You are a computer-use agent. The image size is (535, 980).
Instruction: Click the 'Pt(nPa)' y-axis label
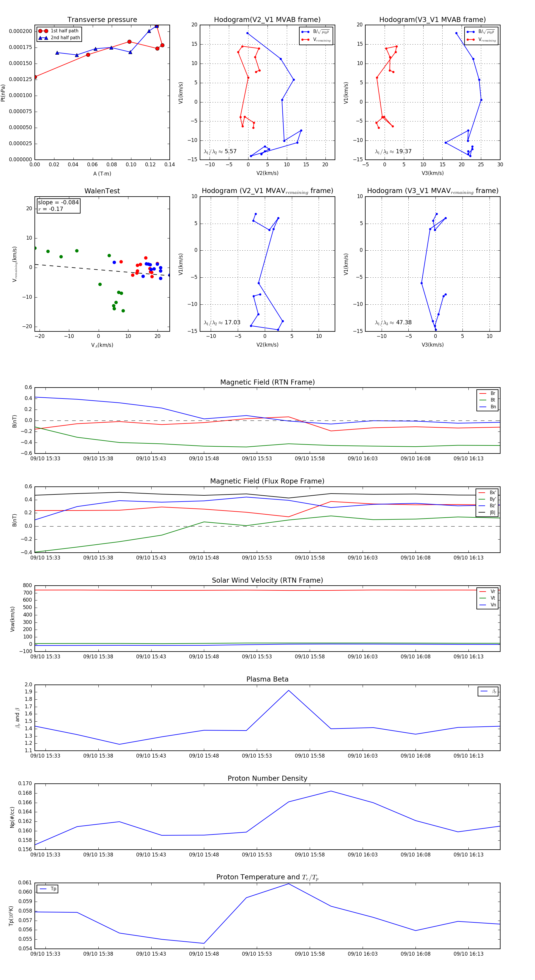(3, 92)
